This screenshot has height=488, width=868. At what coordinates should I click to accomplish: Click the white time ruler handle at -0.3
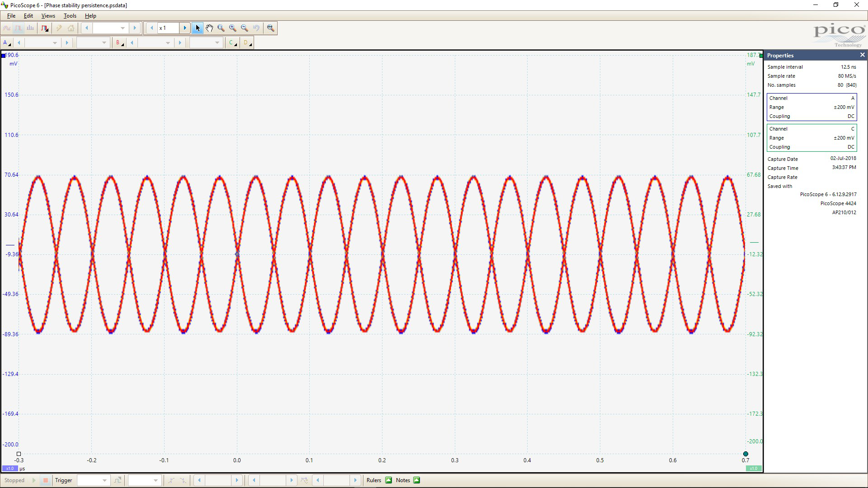coord(19,454)
